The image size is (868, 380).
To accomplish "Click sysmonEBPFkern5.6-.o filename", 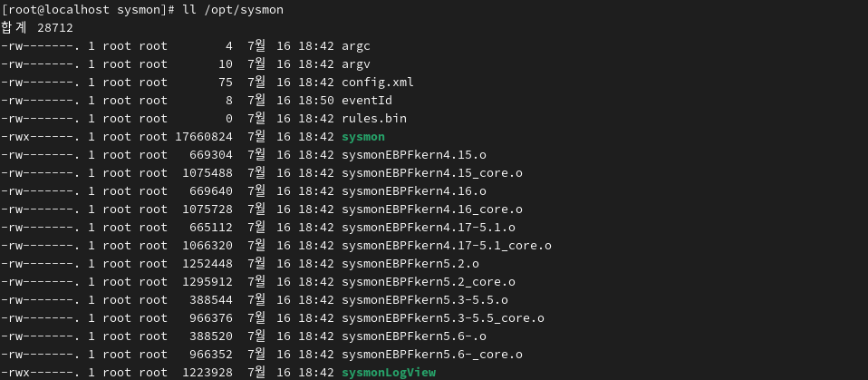I will coord(413,336).
